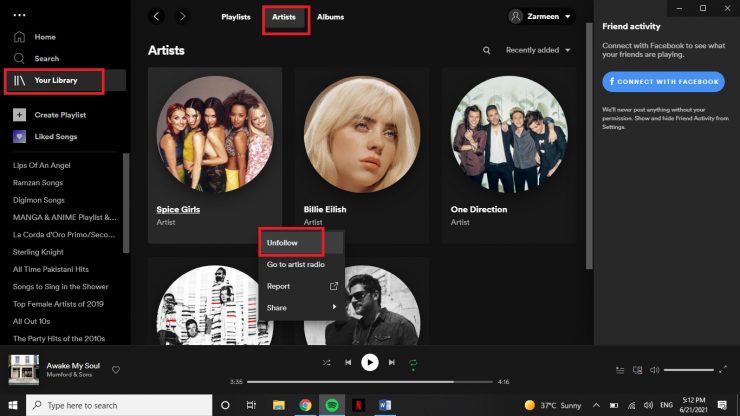Click the main content scrollbar
Image resolution: width=740 pixels, height=416 pixels.
tap(589, 146)
